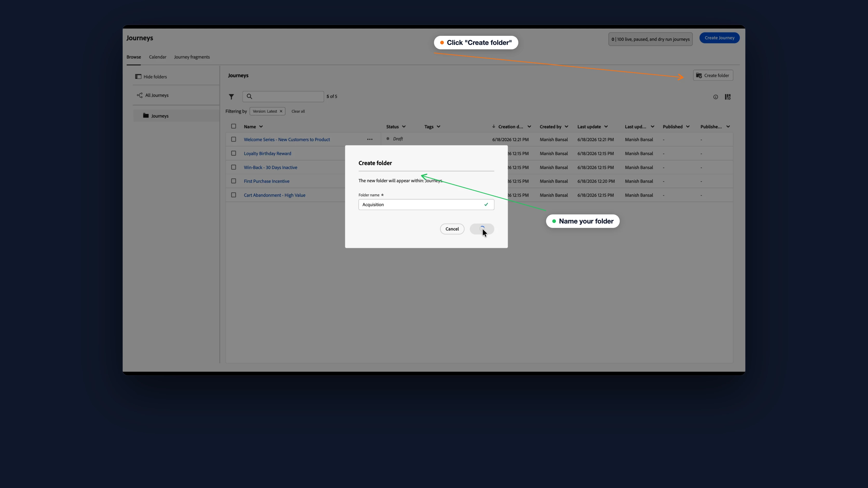The image size is (868, 488).
Task: Expand the Created by column dropdown
Action: [566, 127]
